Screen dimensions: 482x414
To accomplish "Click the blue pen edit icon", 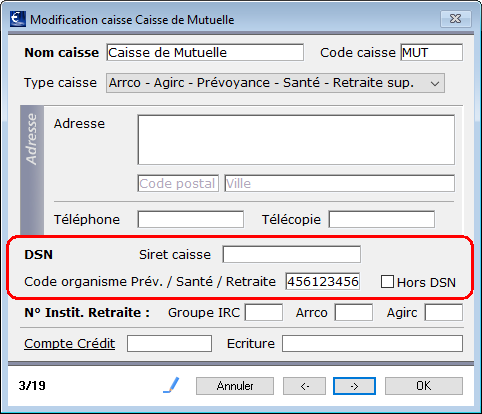I will [171, 385].
